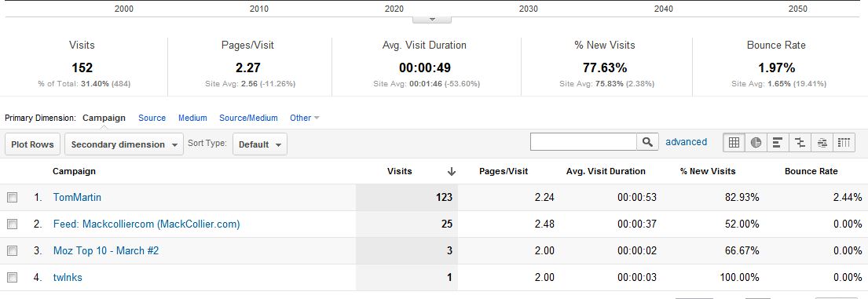
Task: Open the twlnks campaign link
Action: (x=68, y=277)
